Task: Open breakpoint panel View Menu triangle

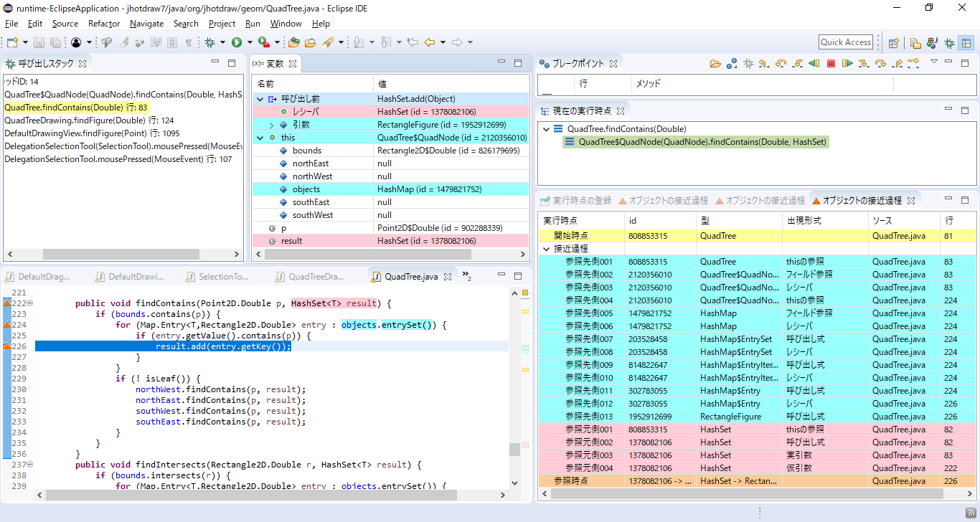Action: point(933,62)
